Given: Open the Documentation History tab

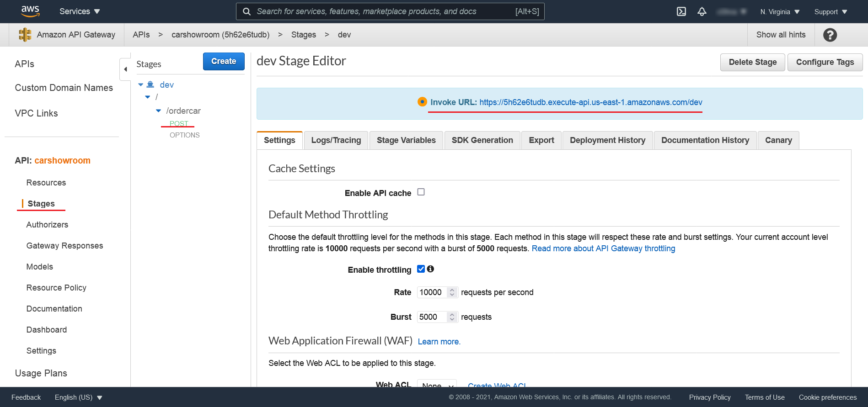Looking at the screenshot, I should click(705, 140).
